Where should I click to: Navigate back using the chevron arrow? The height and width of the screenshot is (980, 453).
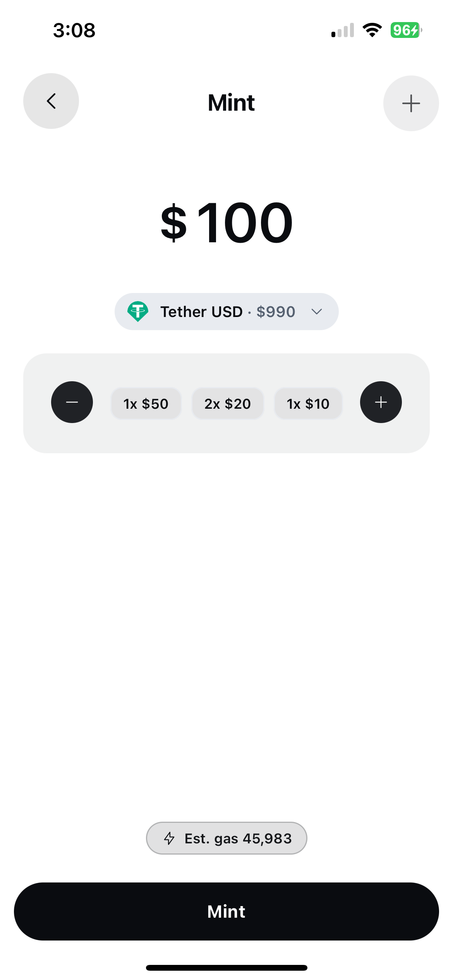(x=51, y=101)
